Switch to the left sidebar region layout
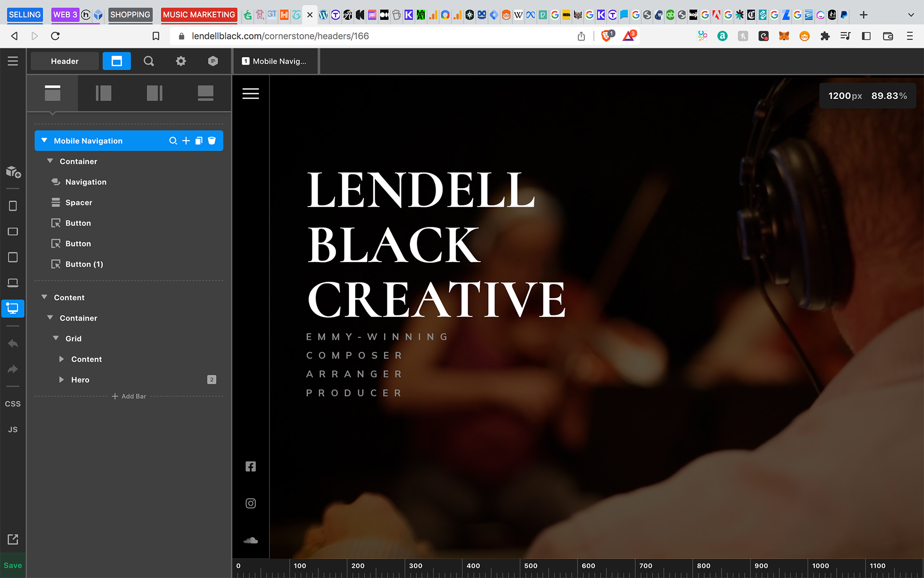Viewport: 924px width, 578px height. (x=103, y=93)
